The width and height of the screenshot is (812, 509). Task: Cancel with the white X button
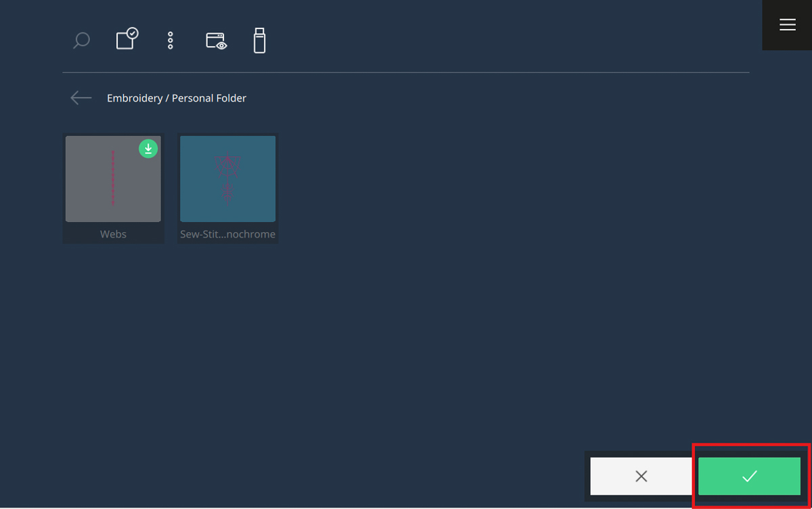point(641,476)
